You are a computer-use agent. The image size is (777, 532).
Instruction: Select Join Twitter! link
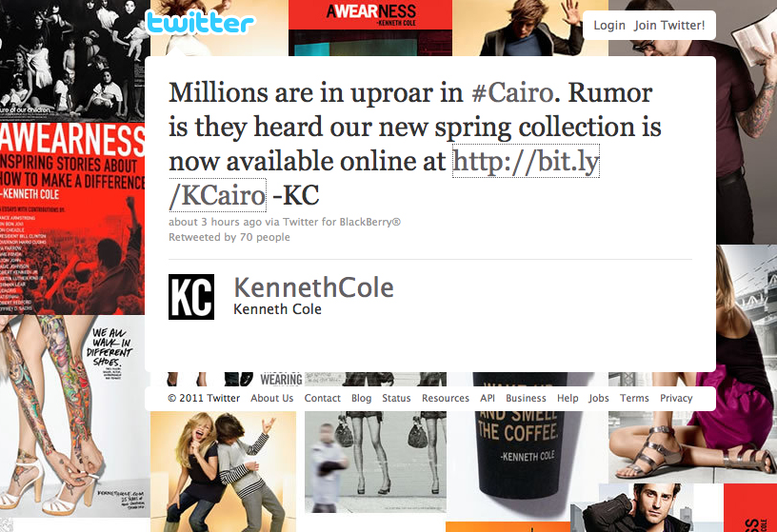pyautogui.click(x=669, y=26)
